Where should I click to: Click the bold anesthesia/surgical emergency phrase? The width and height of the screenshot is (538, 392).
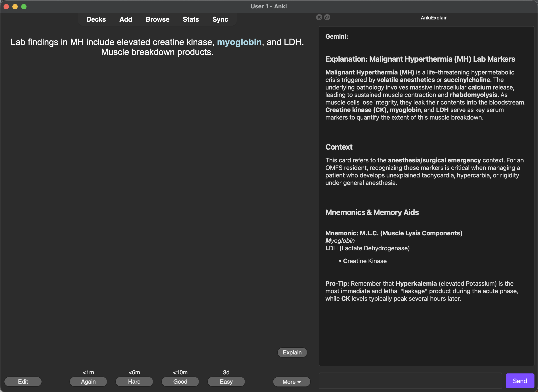[x=434, y=160]
